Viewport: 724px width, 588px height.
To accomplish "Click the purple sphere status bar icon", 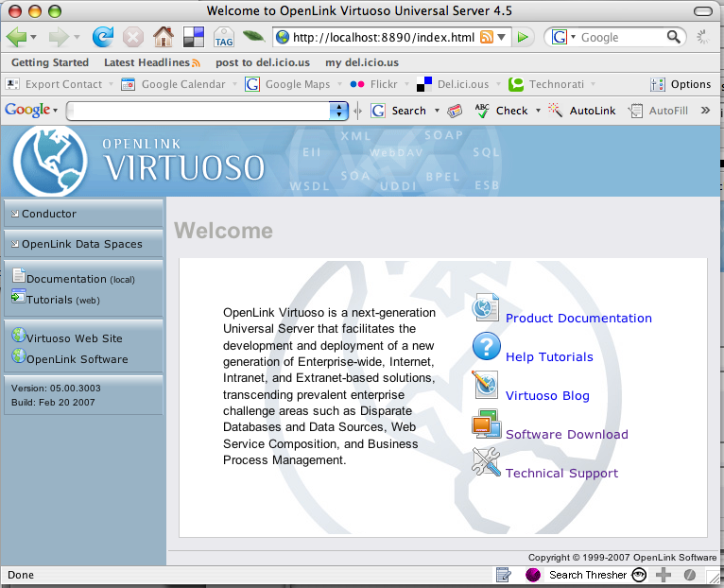I will (533, 575).
